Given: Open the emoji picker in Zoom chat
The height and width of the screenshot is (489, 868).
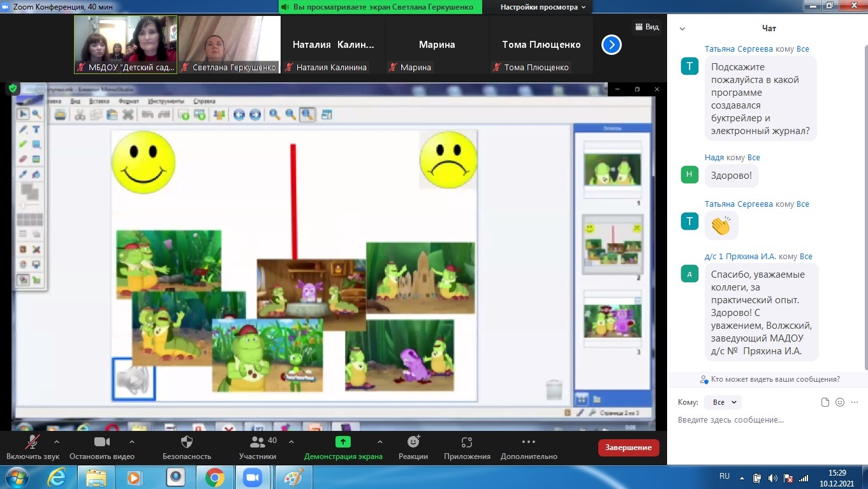Looking at the screenshot, I should 840,402.
